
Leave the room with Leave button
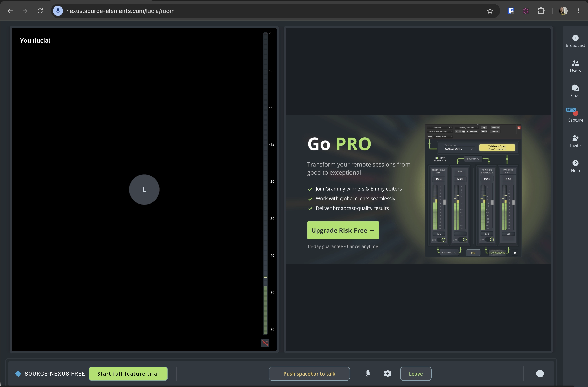pos(416,373)
